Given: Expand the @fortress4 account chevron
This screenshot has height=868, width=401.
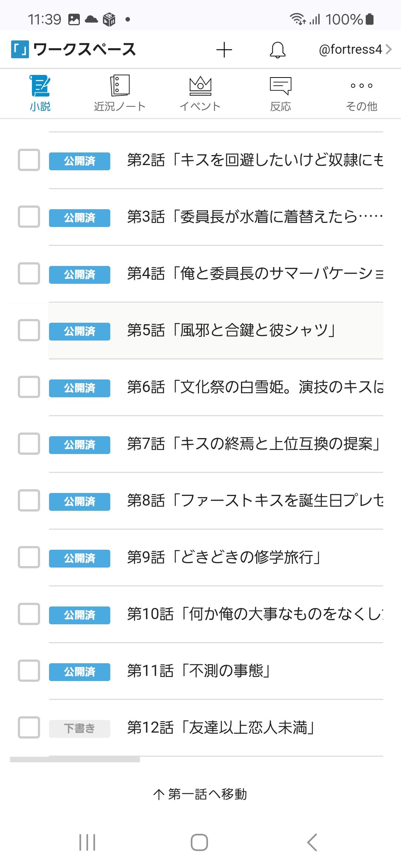Looking at the screenshot, I should [389, 49].
